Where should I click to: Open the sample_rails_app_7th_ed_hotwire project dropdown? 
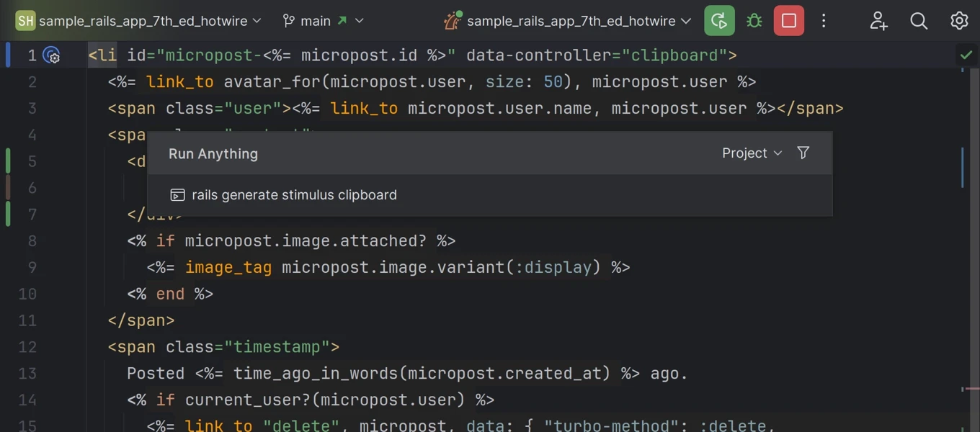coord(150,21)
